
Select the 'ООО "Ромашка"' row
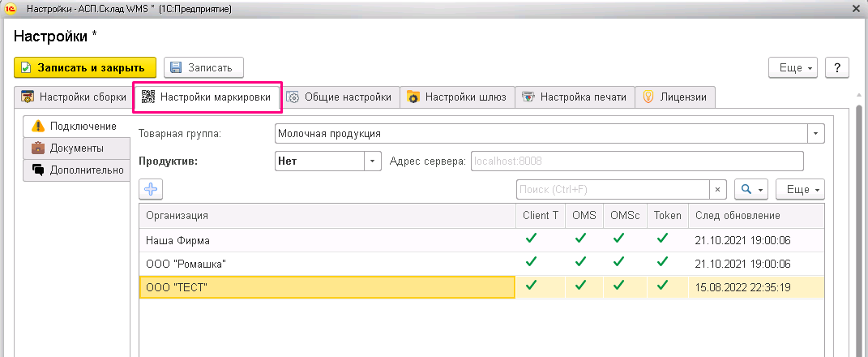(x=481, y=264)
